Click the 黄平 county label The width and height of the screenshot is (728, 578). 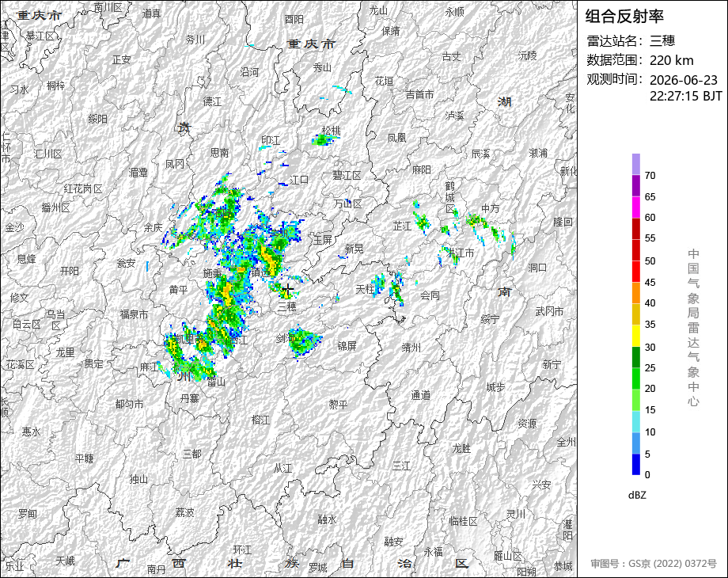(x=179, y=290)
